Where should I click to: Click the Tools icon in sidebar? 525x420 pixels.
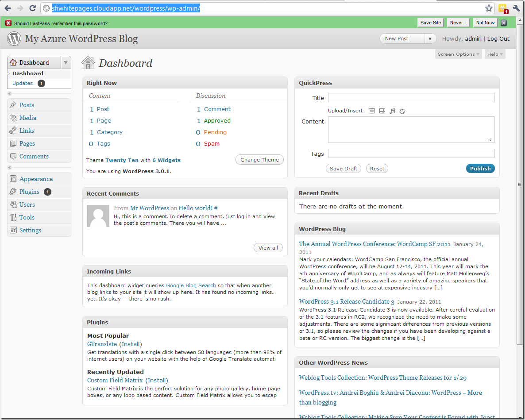pyautogui.click(x=13, y=217)
